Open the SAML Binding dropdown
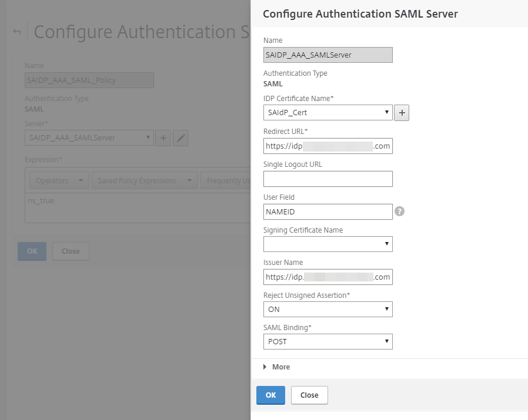This screenshot has height=420, width=528. (x=328, y=341)
